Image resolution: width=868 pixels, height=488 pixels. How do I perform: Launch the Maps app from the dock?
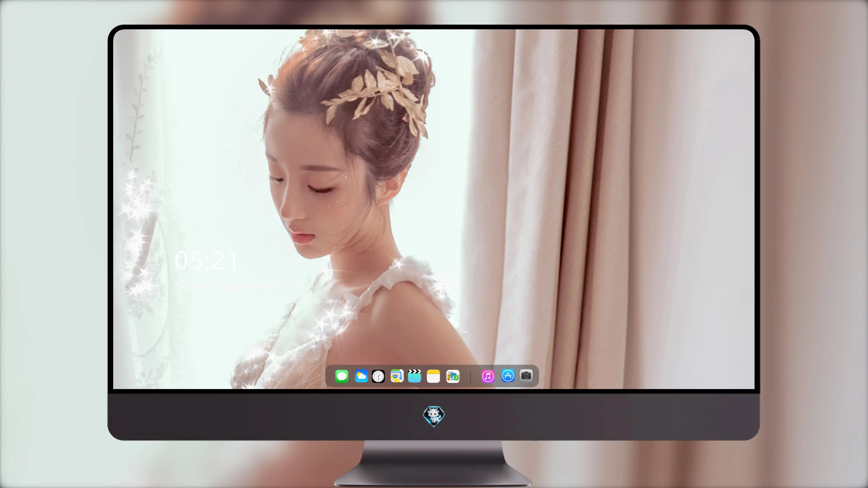397,376
